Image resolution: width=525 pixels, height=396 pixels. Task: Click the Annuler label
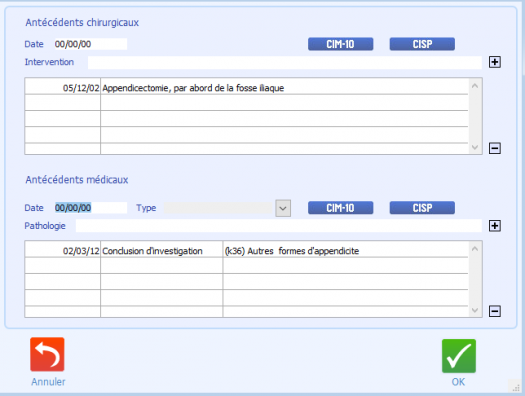(48, 382)
